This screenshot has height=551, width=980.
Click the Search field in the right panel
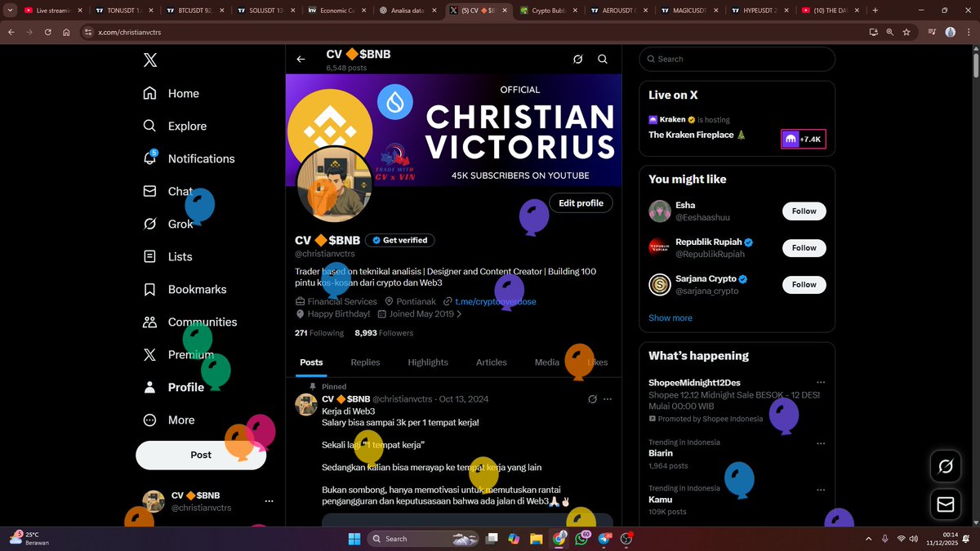(735, 59)
